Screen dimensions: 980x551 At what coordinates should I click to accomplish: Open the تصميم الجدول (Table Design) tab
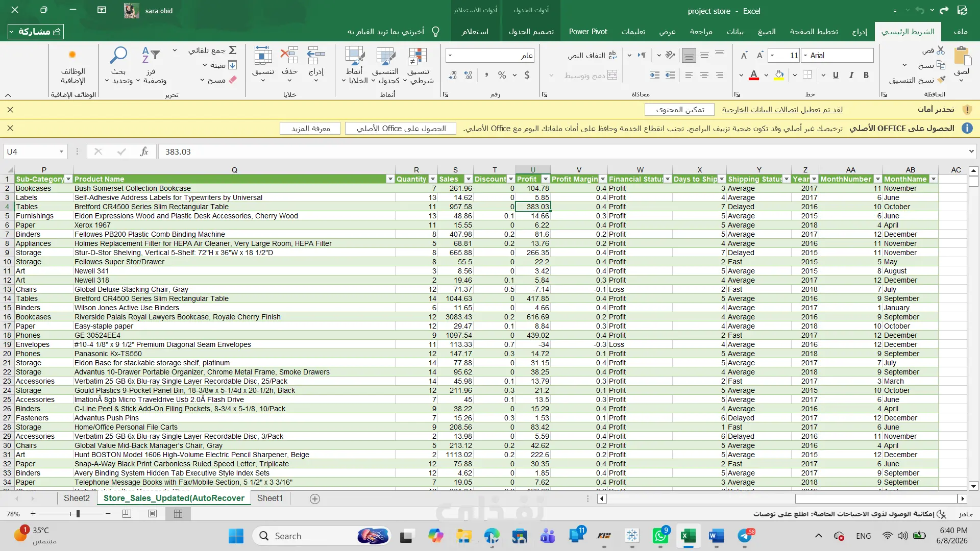point(531,32)
